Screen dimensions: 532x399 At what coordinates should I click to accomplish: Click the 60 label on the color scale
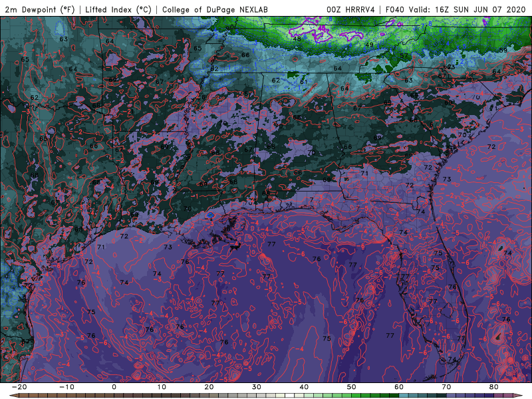click(399, 387)
